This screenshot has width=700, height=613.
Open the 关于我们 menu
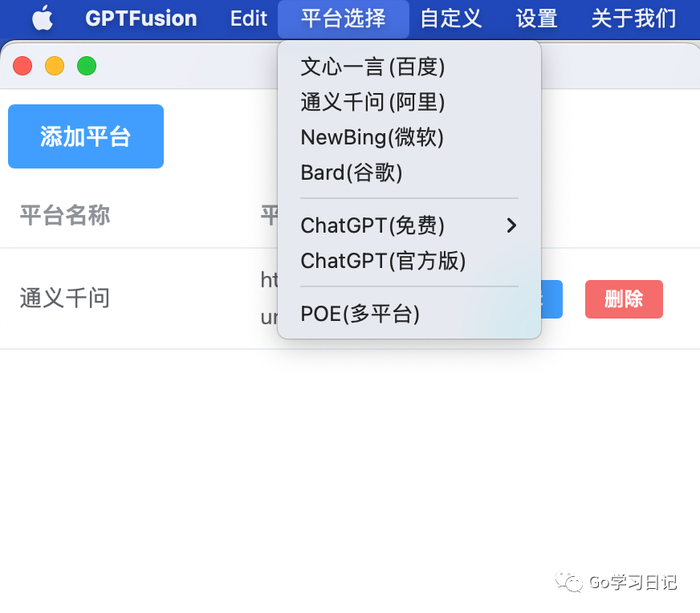(633, 19)
